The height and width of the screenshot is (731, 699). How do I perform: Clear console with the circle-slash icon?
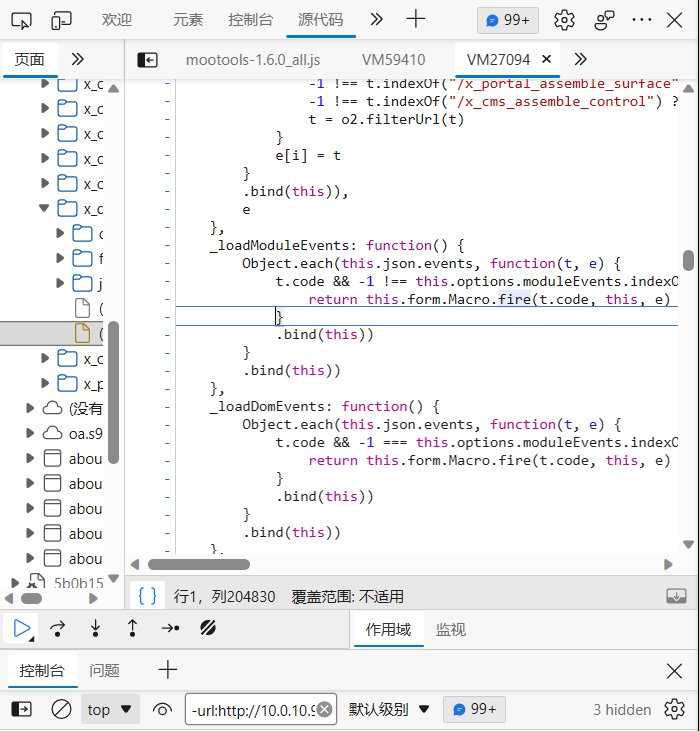pos(61,709)
